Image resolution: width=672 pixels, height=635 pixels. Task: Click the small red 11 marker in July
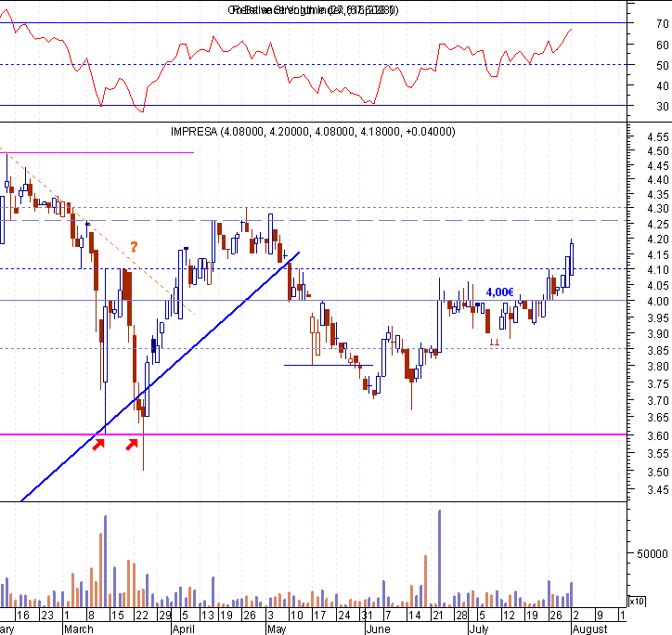(495, 343)
